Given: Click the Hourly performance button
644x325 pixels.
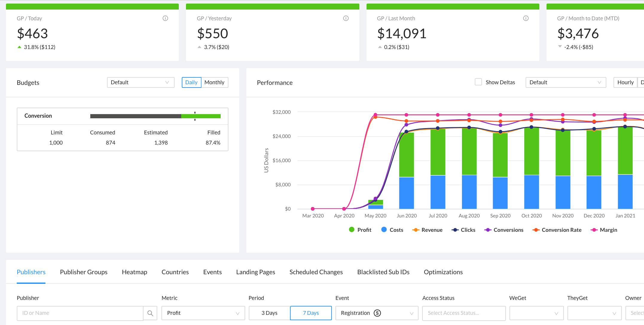Looking at the screenshot, I should tap(625, 82).
